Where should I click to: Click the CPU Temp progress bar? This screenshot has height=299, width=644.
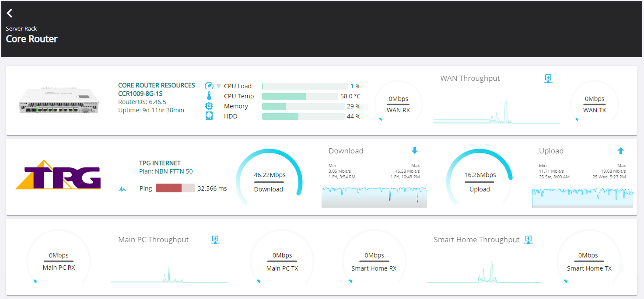(x=303, y=96)
